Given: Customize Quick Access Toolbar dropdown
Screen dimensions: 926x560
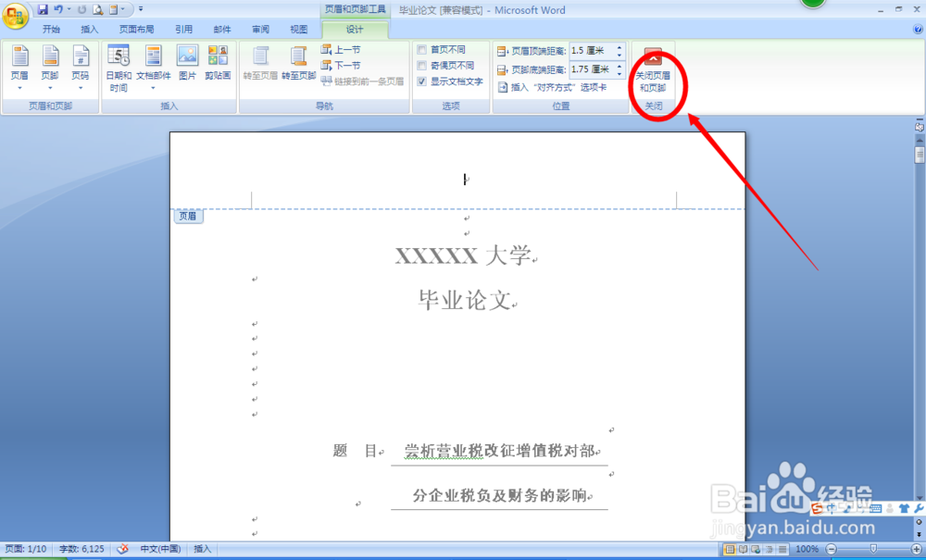Looking at the screenshot, I should (x=141, y=9).
